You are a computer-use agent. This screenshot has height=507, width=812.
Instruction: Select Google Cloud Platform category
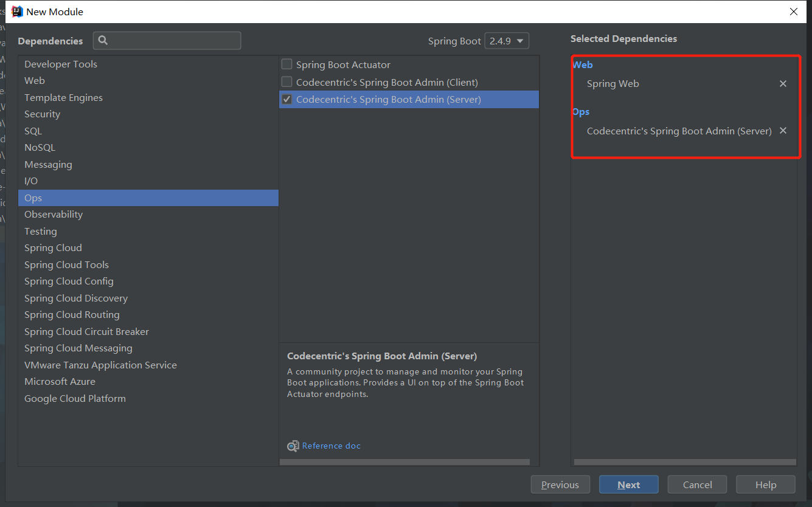[148, 399]
